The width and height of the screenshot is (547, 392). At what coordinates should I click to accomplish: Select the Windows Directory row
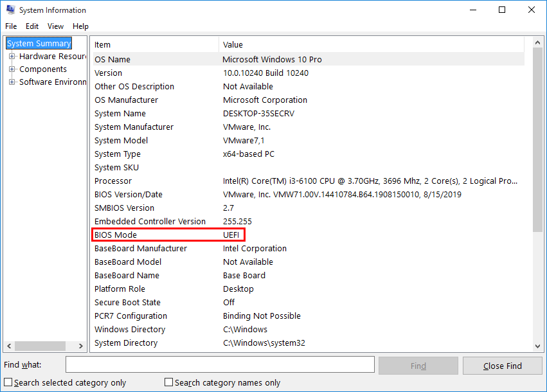point(309,330)
